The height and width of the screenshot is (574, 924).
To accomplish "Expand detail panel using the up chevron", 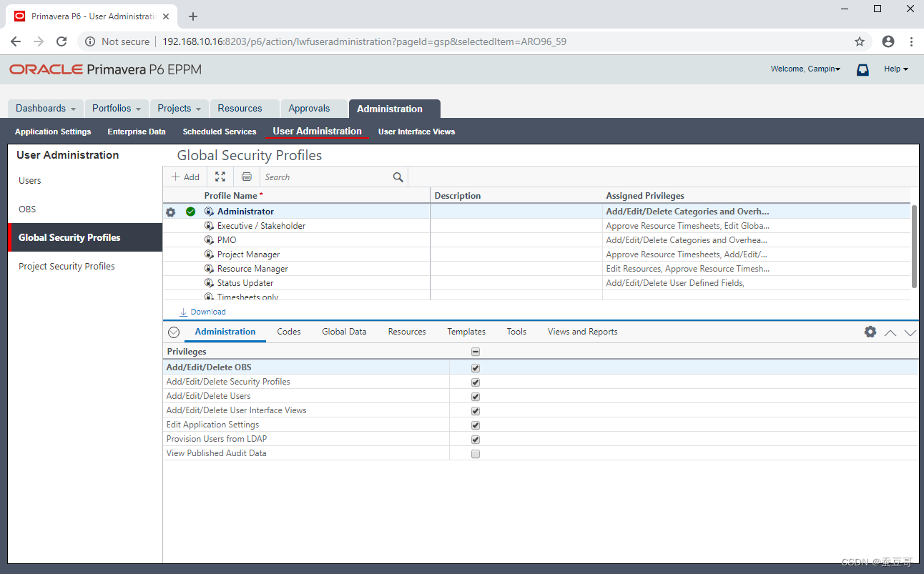I will pos(890,332).
